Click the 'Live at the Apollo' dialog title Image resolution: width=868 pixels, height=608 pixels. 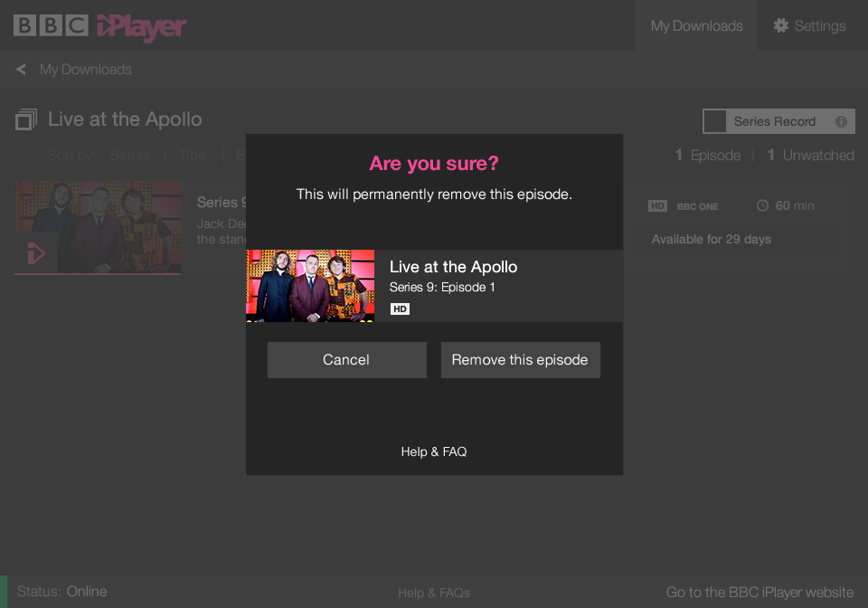pyautogui.click(x=453, y=267)
